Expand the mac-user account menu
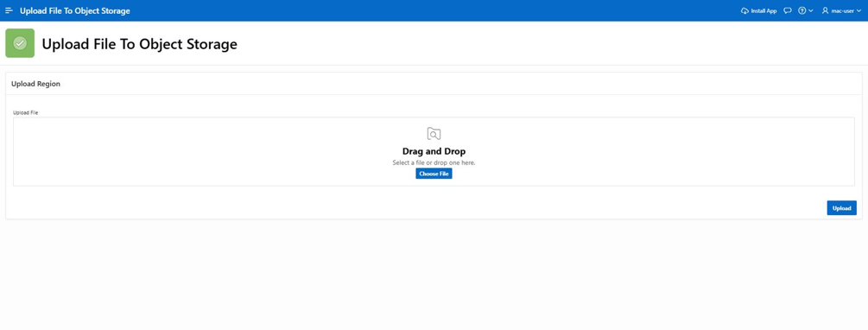Viewport: 868px width, 330px height. 841,10
